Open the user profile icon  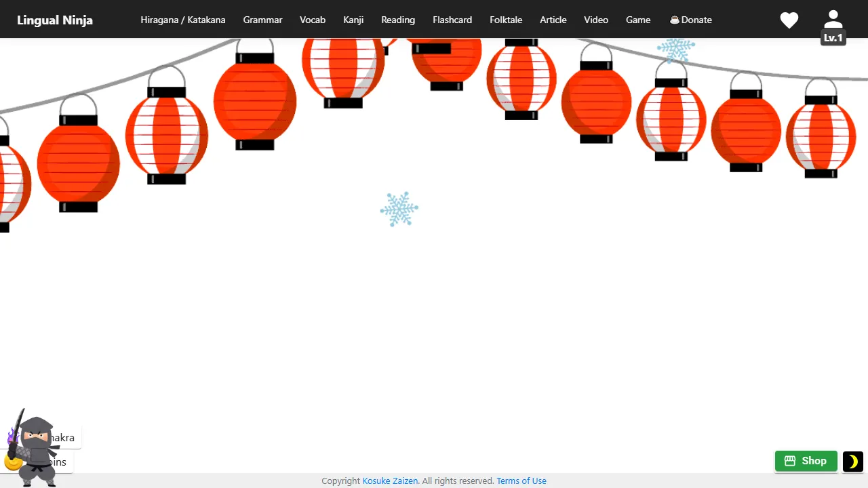pyautogui.click(x=833, y=18)
